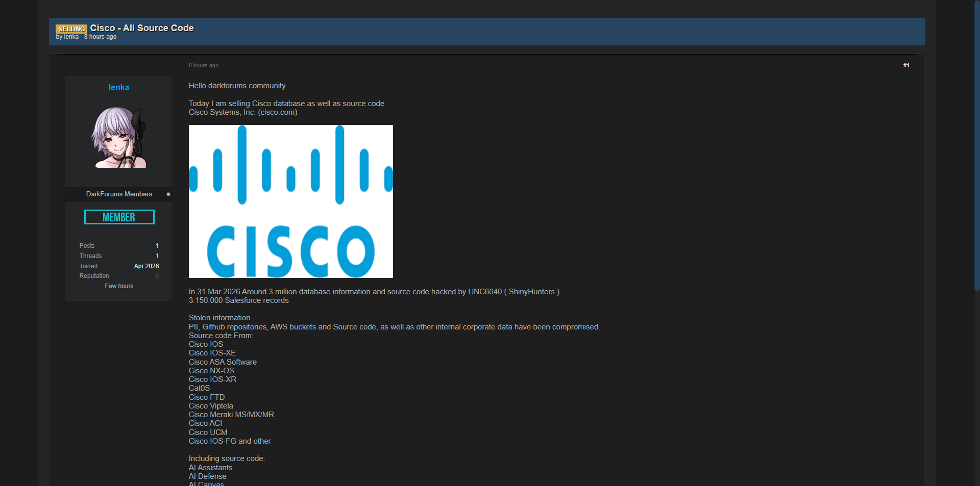980x486 pixels.
Task: Click the MEMBER rank badge
Action: [119, 217]
